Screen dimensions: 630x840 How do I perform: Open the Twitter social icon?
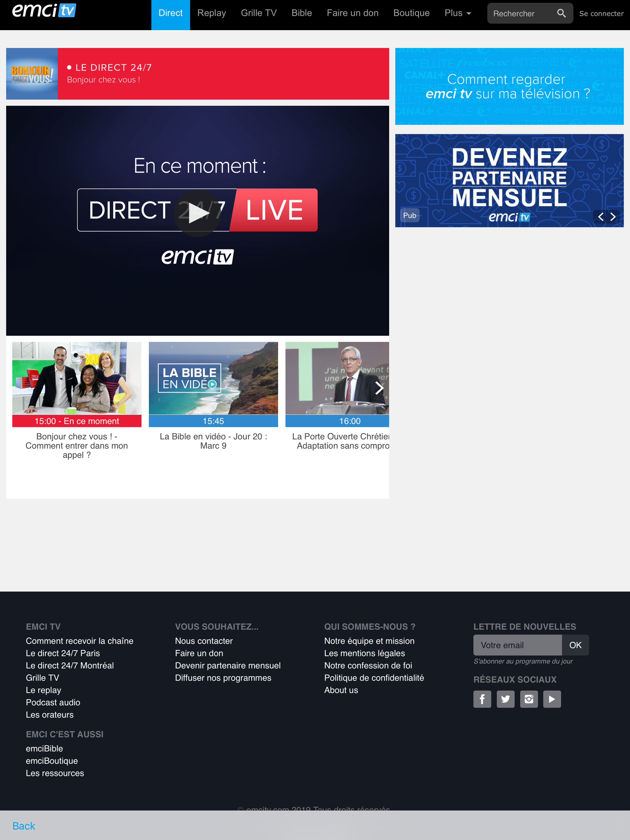tap(505, 699)
